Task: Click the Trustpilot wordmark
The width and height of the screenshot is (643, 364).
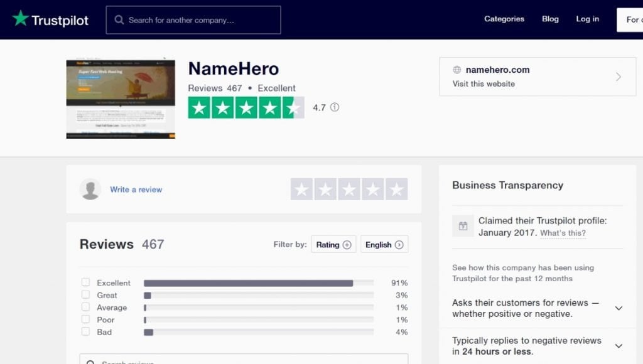Action: pos(60,20)
